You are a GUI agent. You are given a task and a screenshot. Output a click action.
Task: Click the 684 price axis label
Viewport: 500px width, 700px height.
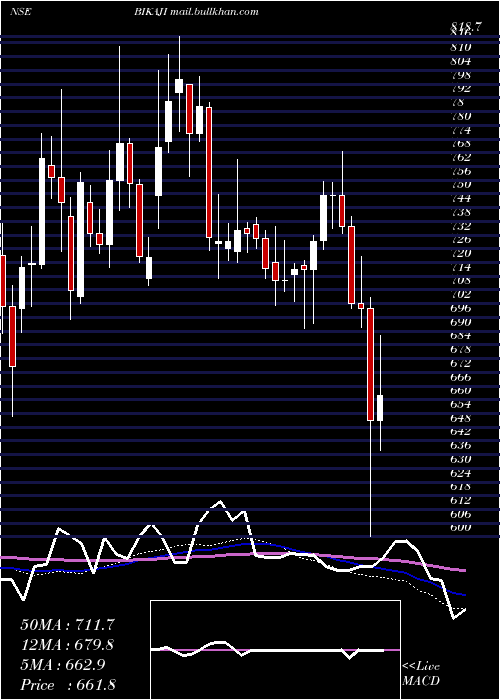pyautogui.click(x=462, y=335)
